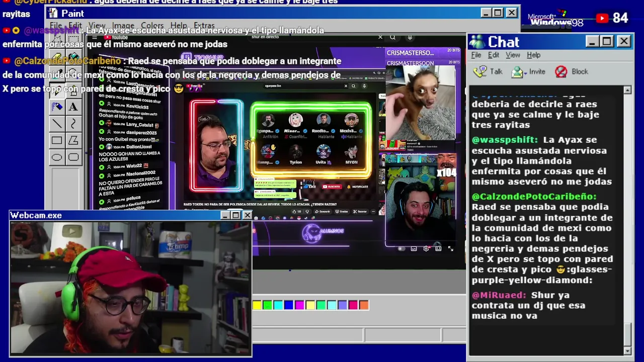The height and width of the screenshot is (362, 644).
Task: Open the Colors menu in Paint
Action: point(152,25)
